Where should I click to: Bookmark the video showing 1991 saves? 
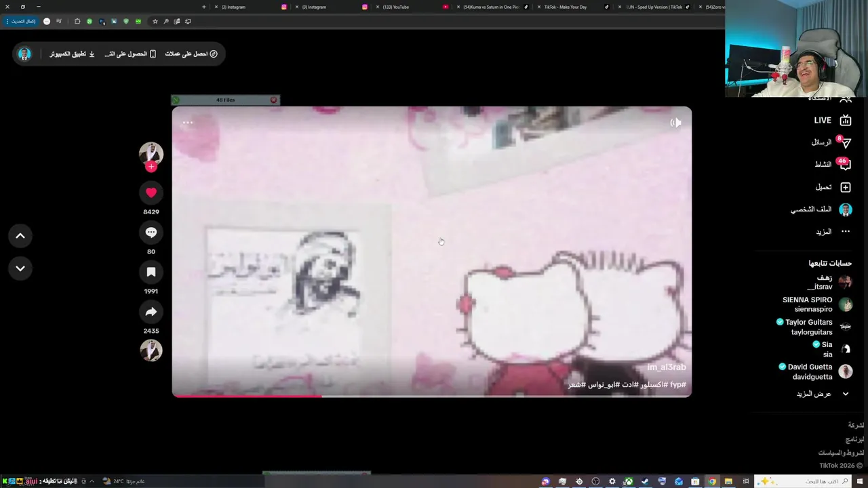pos(151,272)
